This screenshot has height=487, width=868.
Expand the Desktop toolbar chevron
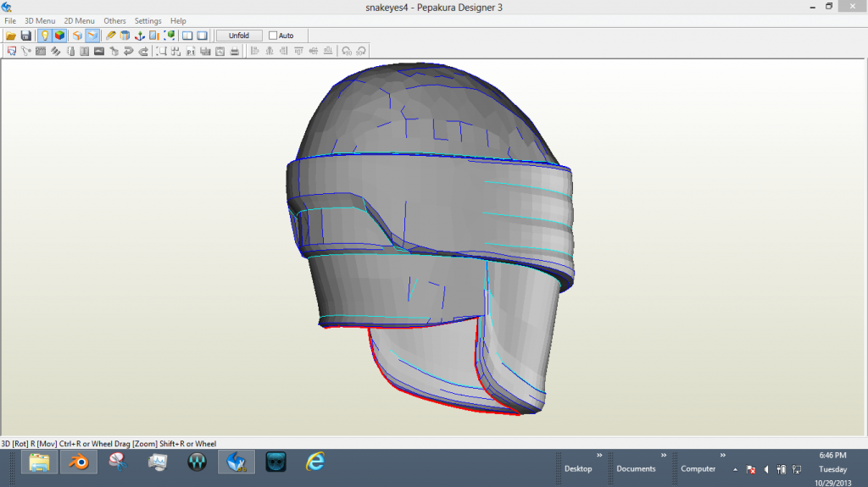(x=599, y=455)
